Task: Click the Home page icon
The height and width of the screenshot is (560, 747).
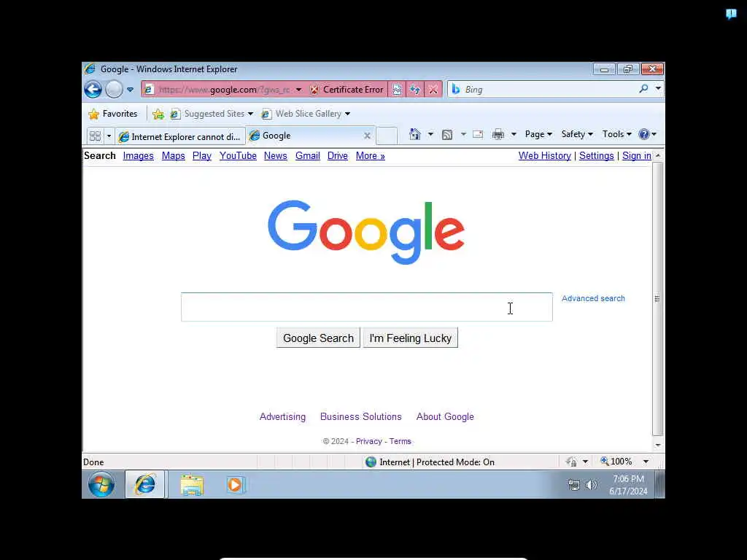Action: point(414,134)
